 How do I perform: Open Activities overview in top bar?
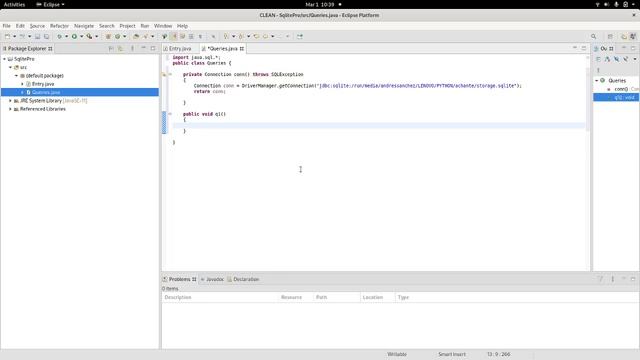point(14,4)
